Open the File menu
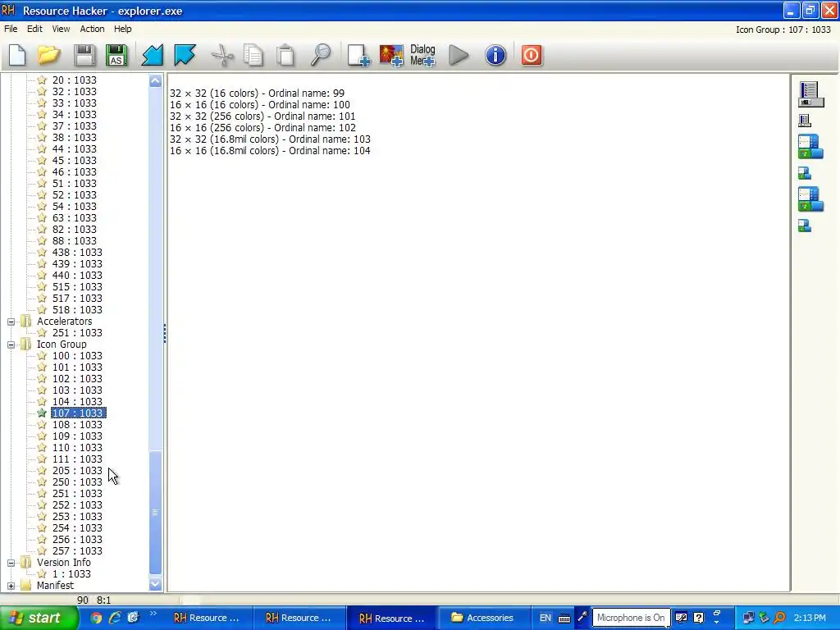840x630 pixels. (x=11, y=29)
